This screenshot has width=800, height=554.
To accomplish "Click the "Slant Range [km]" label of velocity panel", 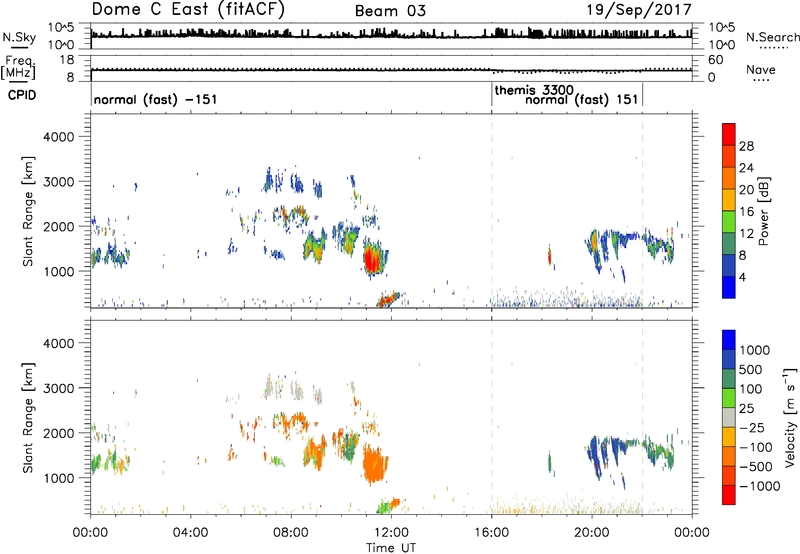I will (28, 418).
